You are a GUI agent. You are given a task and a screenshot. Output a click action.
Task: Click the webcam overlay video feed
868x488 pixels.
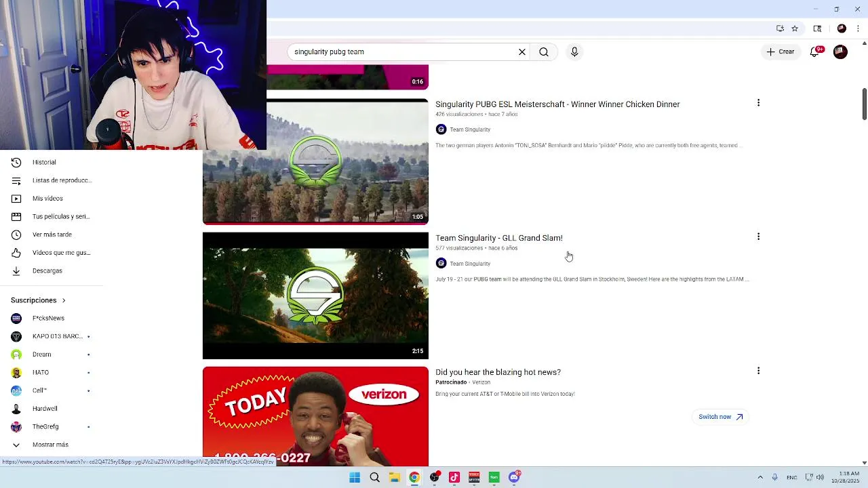[133, 75]
